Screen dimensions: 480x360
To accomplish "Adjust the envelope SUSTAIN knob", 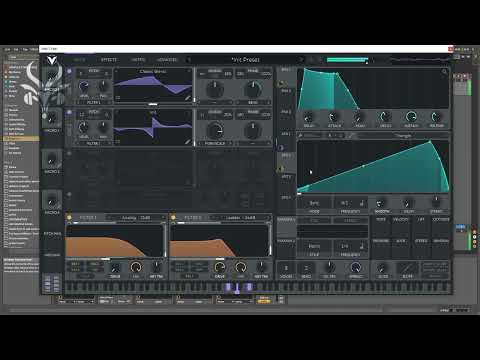I will 411,117.
